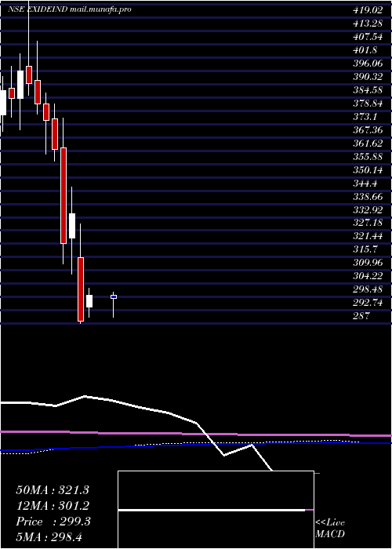The image size is (392, 549).
Task: Click the 407.54 price axis label
Action: (x=368, y=37)
